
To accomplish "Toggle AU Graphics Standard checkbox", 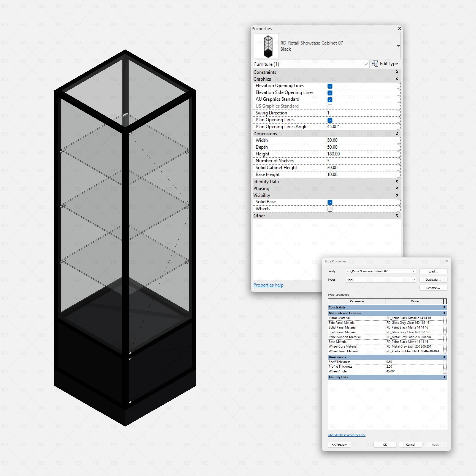I will (330, 100).
